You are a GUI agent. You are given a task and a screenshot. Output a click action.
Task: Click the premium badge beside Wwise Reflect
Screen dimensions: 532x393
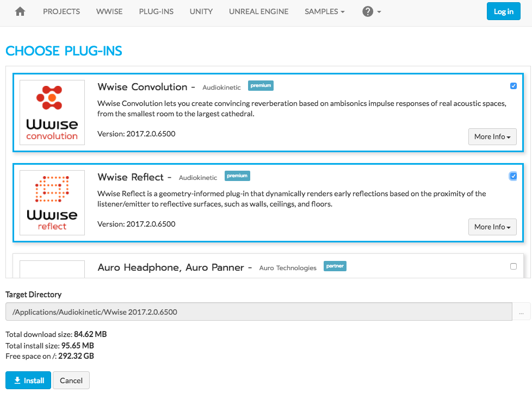[x=237, y=176]
